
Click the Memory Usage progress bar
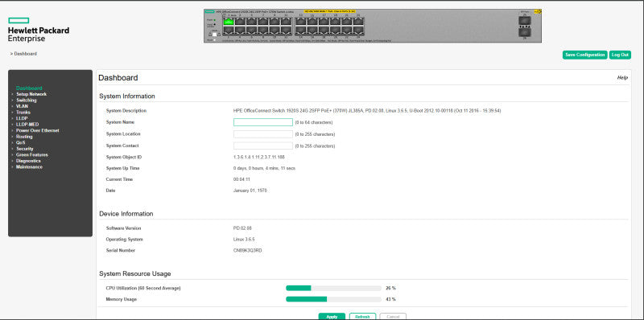point(333,299)
